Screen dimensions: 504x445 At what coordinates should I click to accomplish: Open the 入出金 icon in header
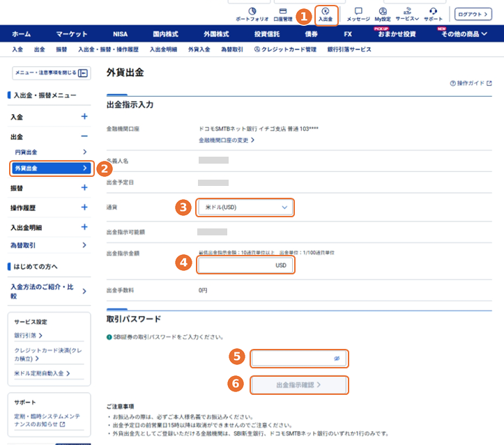pos(326,15)
